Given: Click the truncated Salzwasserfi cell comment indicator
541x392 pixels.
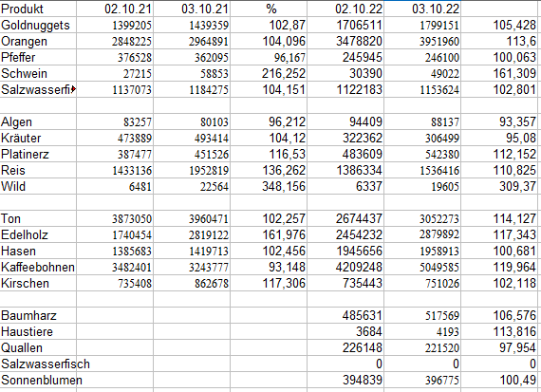Looking at the screenshot, I should [74, 89].
